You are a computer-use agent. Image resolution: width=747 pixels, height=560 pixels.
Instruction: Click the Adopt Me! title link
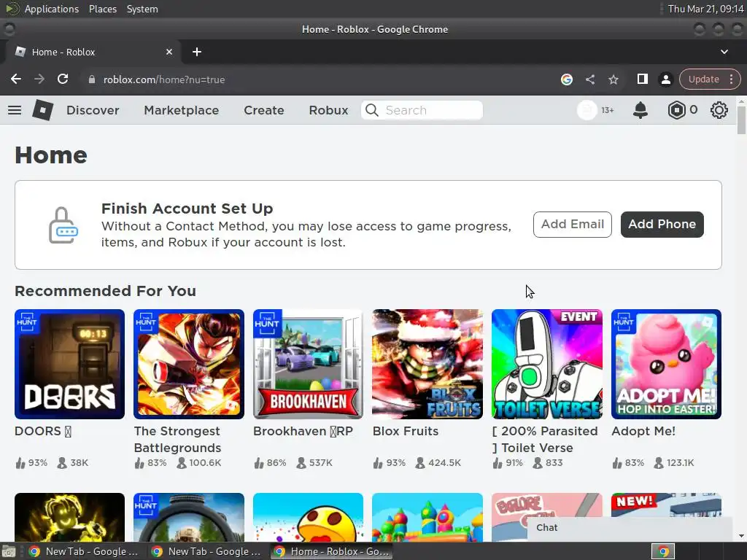click(x=643, y=431)
